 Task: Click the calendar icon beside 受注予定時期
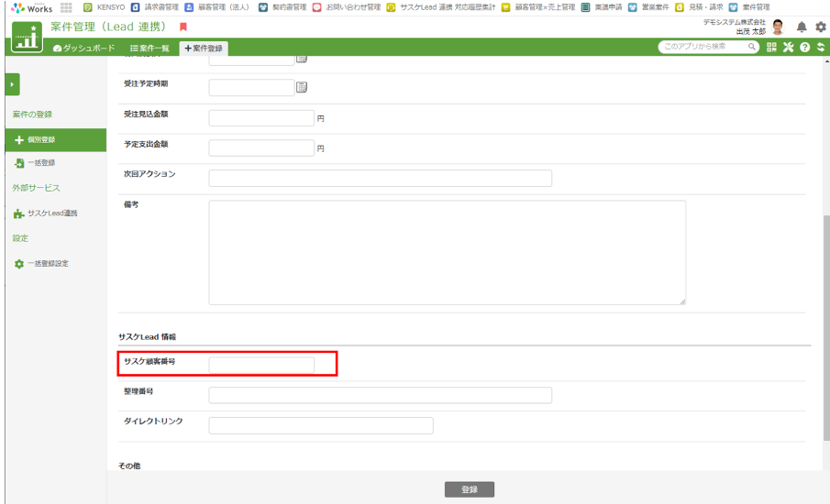tap(302, 88)
